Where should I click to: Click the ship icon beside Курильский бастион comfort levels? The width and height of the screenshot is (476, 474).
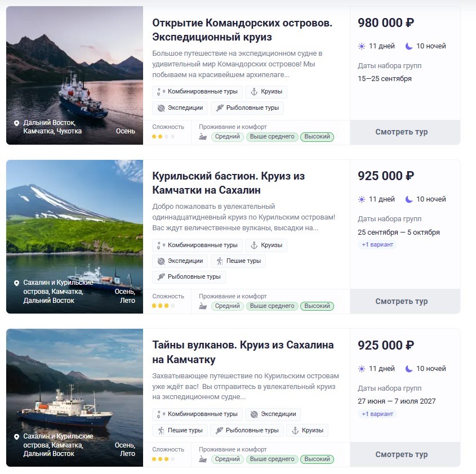coord(202,306)
